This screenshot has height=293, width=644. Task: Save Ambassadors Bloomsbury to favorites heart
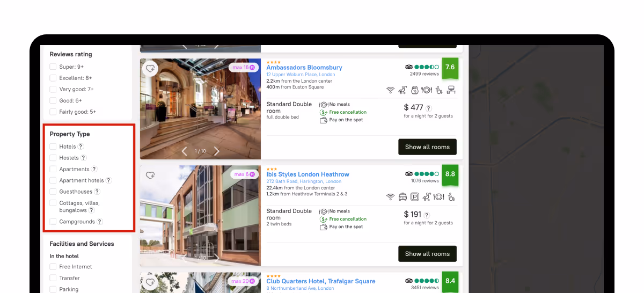[150, 68]
